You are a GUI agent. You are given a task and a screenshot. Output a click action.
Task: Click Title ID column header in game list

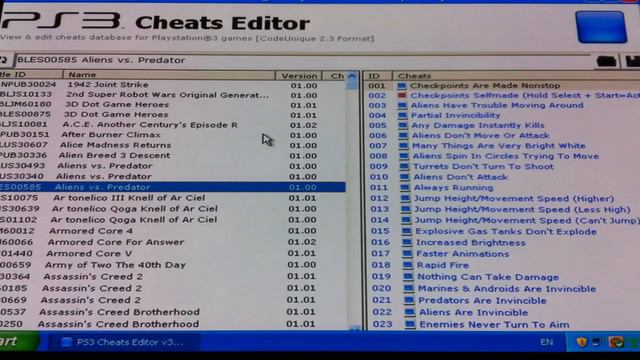coord(31,75)
